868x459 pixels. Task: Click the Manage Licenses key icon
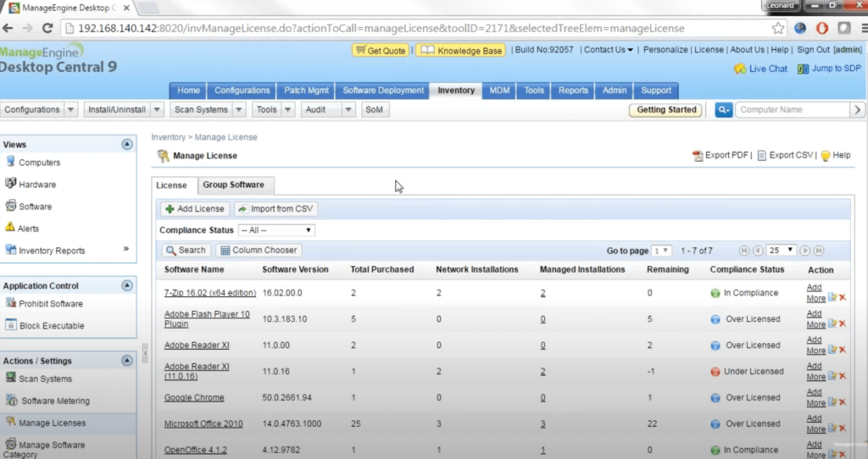[x=10, y=422]
